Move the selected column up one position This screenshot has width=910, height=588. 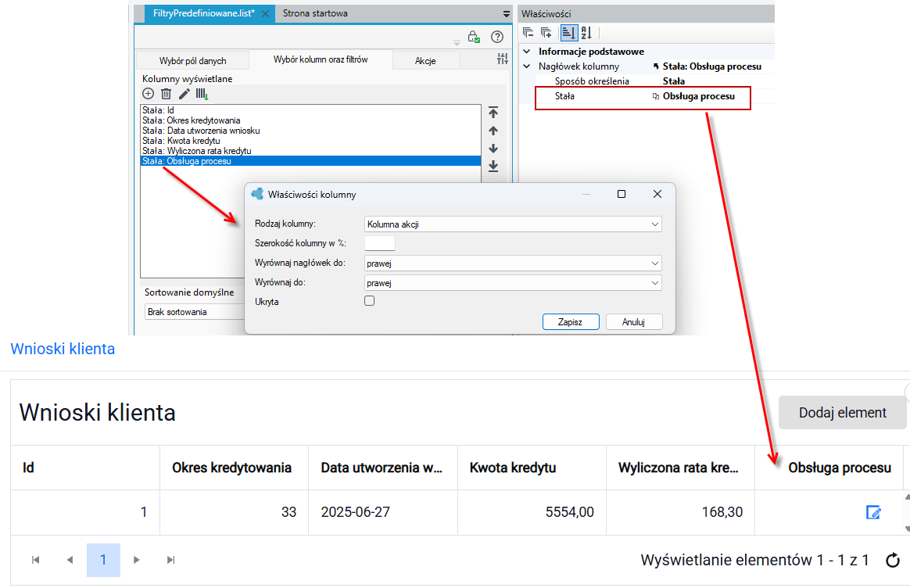click(x=493, y=131)
